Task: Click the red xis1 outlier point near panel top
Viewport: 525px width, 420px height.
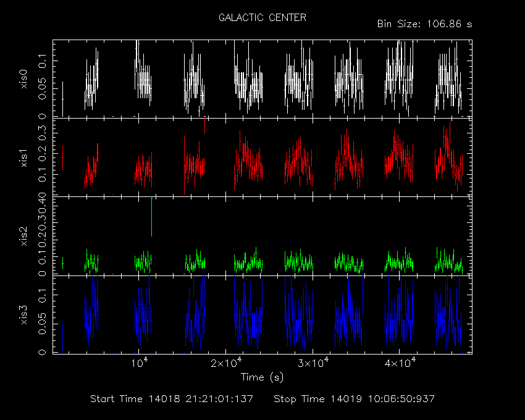Action: point(204,125)
